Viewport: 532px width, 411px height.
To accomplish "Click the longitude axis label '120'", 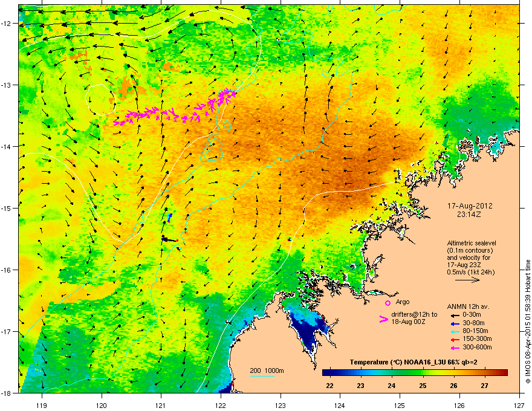I will (102, 405).
